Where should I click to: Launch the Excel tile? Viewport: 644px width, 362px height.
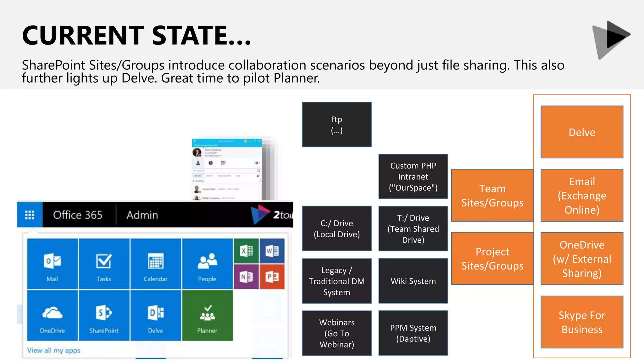pyautogui.click(x=246, y=251)
